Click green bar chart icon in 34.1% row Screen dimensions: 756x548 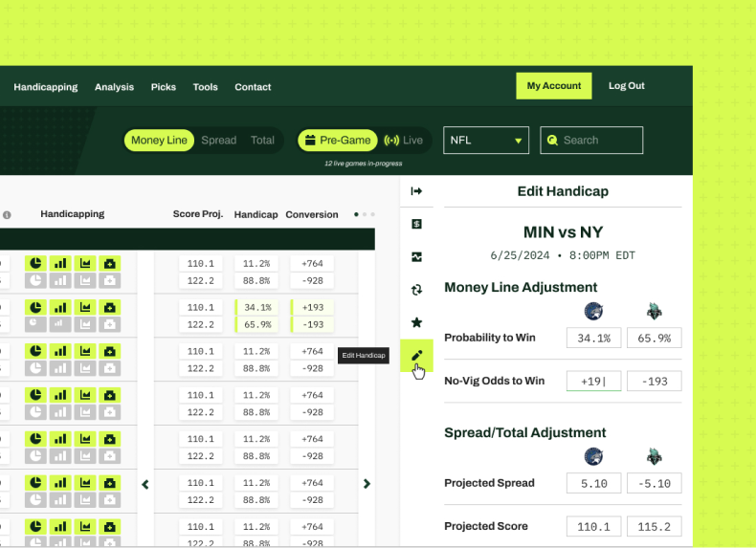[x=60, y=308]
